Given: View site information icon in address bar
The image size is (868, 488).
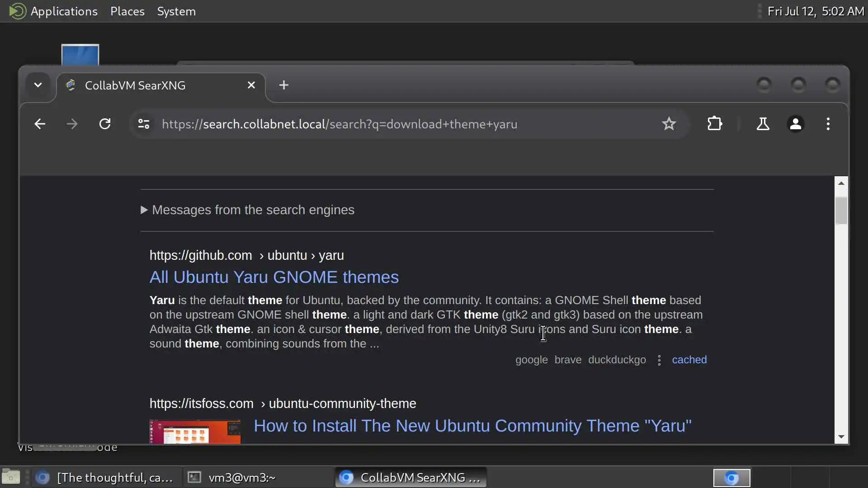Looking at the screenshot, I should pyautogui.click(x=144, y=124).
